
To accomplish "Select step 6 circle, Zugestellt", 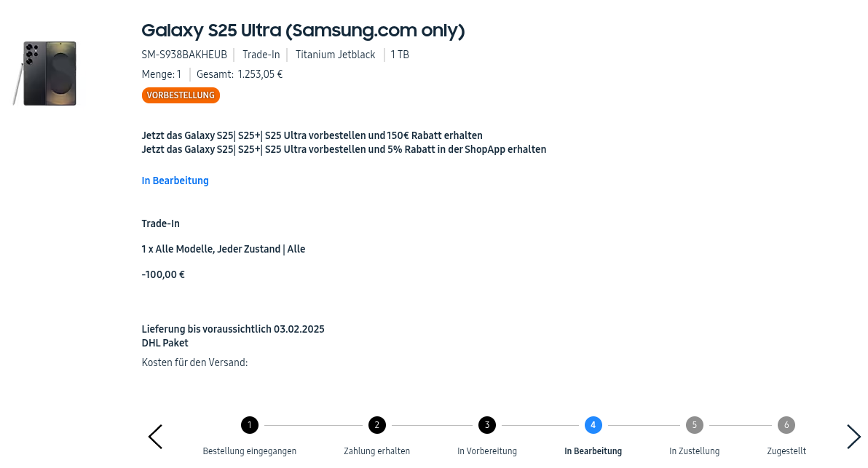I will (x=786, y=425).
